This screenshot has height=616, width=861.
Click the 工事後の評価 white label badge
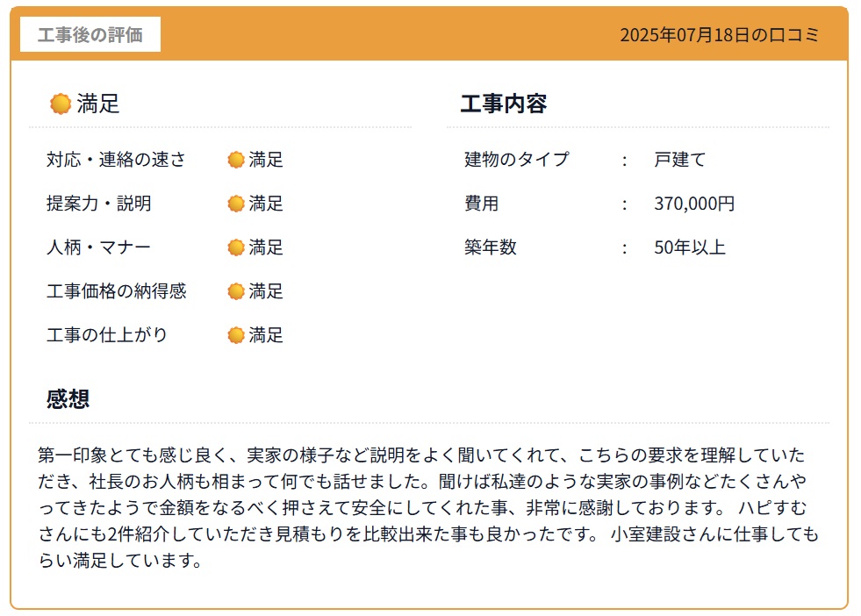pos(90,35)
